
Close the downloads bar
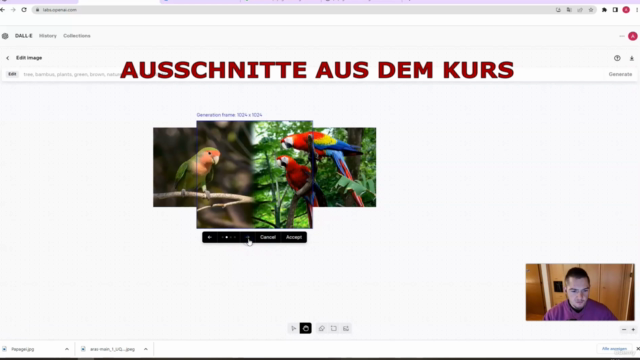tap(638, 349)
